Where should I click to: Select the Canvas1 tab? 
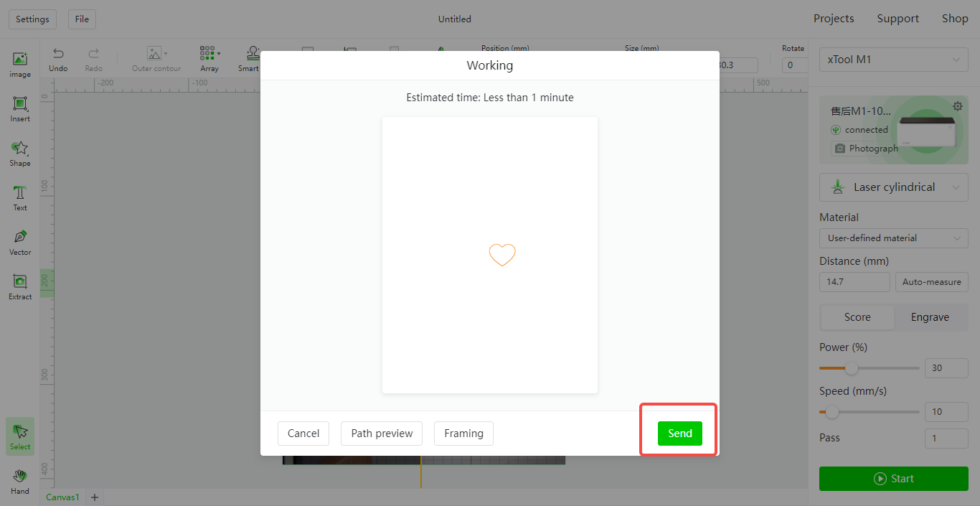coord(62,497)
